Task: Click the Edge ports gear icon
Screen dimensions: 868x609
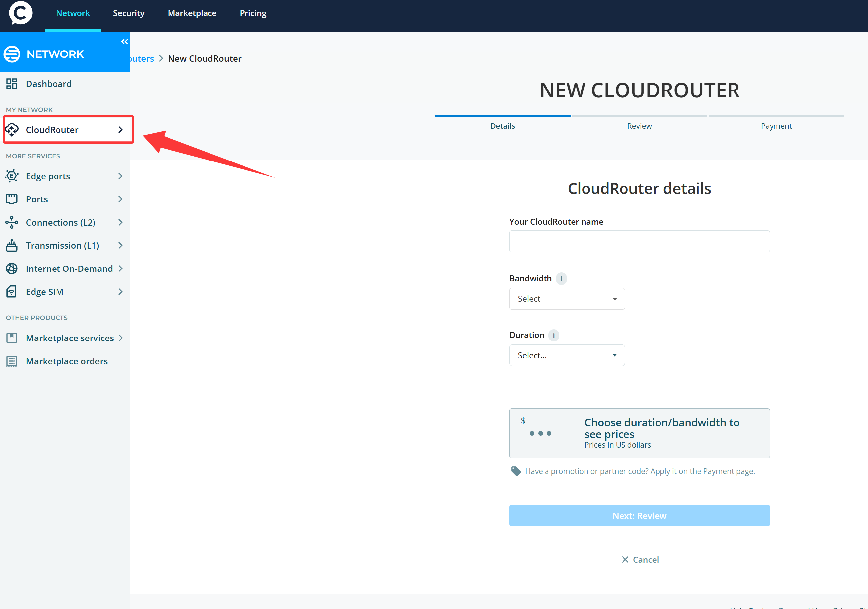Action: tap(12, 176)
